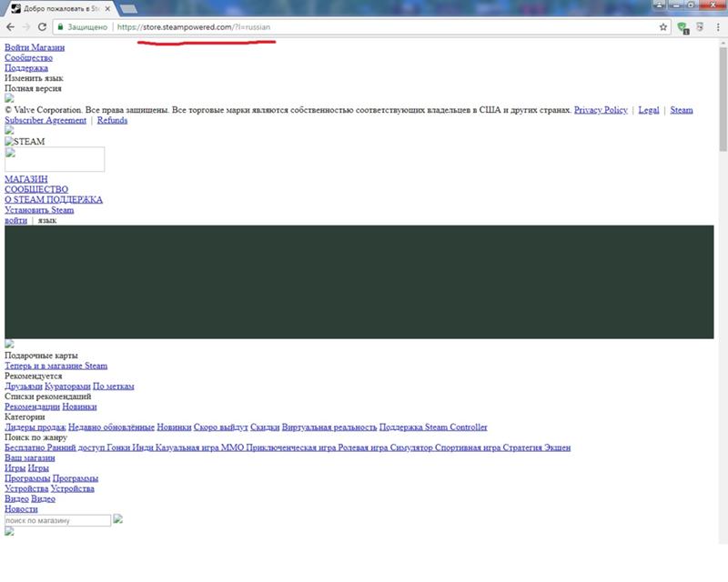This screenshot has width=728, height=582.
Task: Open the Privacy Policy link
Action: click(x=601, y=110)
